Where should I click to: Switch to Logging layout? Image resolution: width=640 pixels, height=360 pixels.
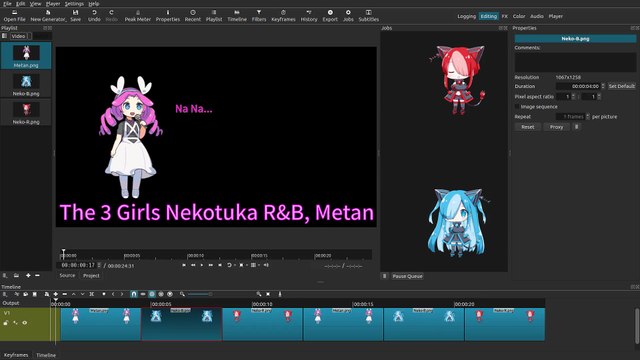[466, 16]
